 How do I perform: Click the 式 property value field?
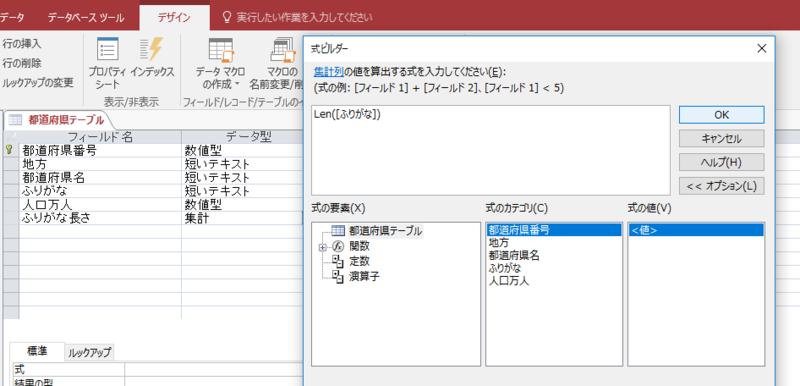click(x=214, y=369)
